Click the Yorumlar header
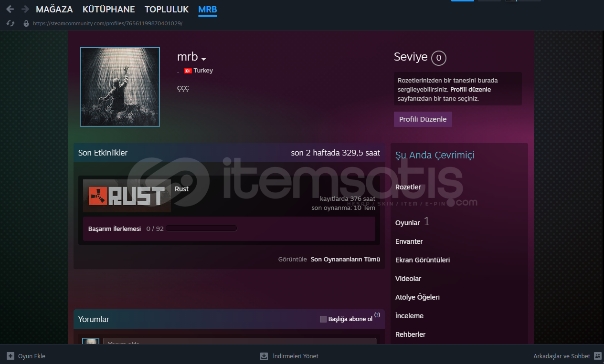 pos(94,319)
